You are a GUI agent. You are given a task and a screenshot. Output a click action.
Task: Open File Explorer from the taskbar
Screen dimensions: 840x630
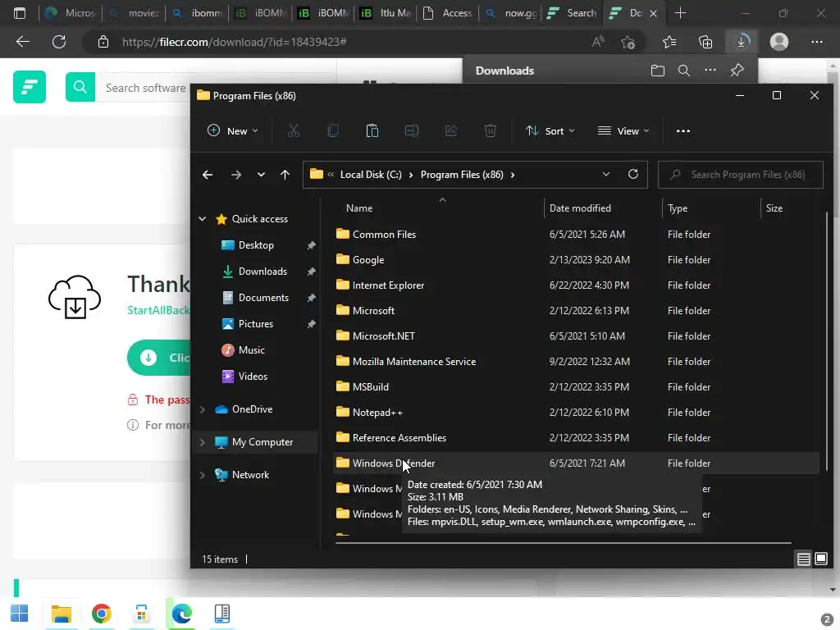(x=61, y=614)
